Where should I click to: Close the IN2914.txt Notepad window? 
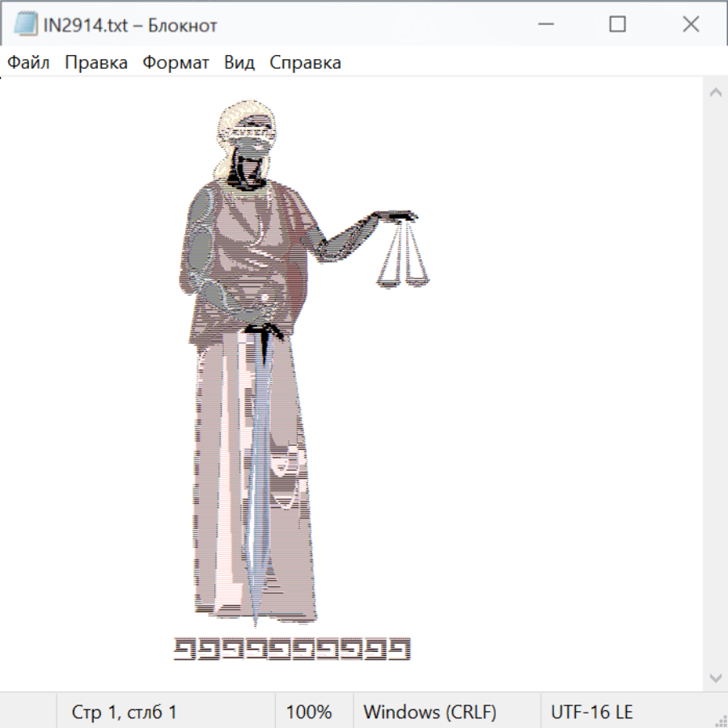(x=690, y=24)
